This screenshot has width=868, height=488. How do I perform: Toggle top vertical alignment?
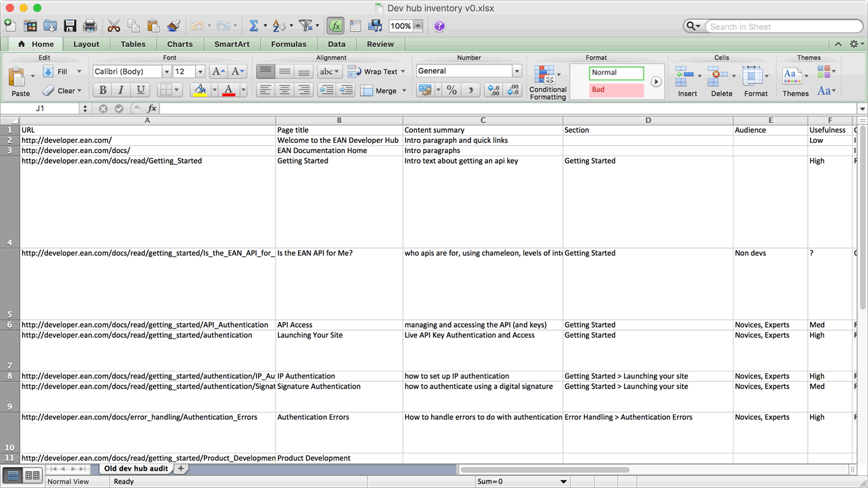click(x=266, y=71)
